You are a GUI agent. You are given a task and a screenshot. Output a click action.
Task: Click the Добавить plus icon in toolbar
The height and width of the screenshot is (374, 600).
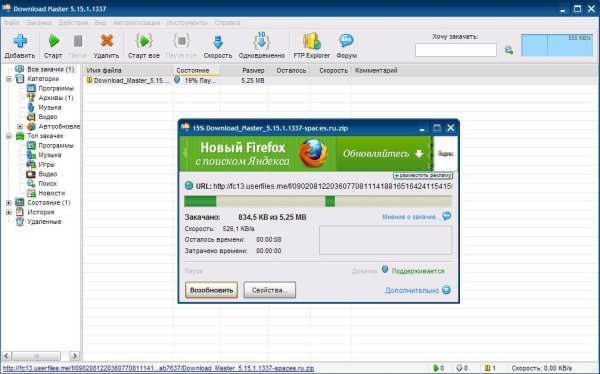pyautogui.click(x=20, y=41)
